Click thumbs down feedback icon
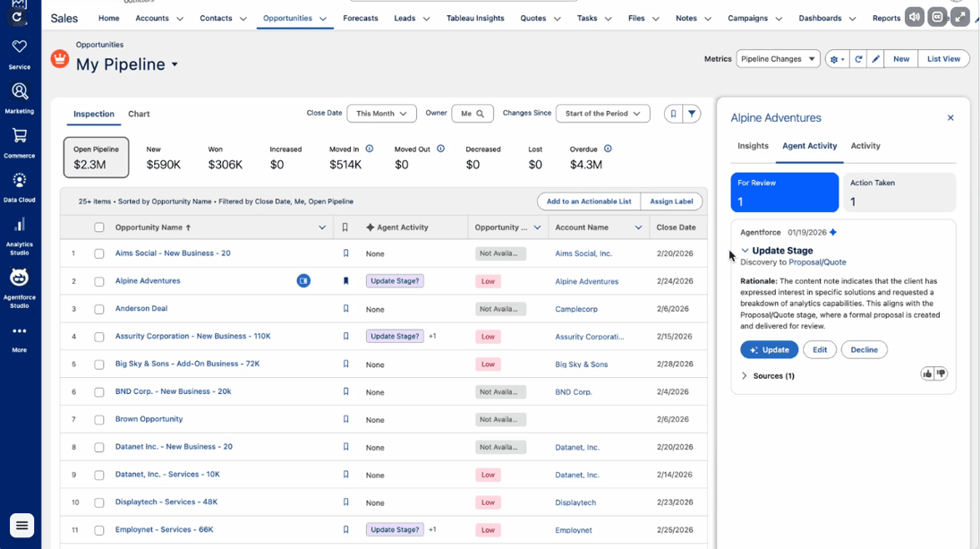This screenshot has height=549, width=980. [941, 374]
